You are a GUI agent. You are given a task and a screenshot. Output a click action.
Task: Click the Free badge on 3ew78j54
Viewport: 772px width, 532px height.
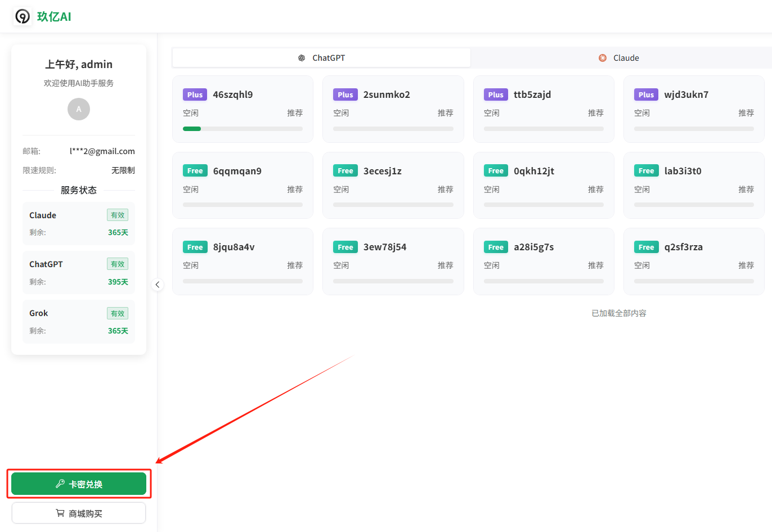tap(345, 247)
